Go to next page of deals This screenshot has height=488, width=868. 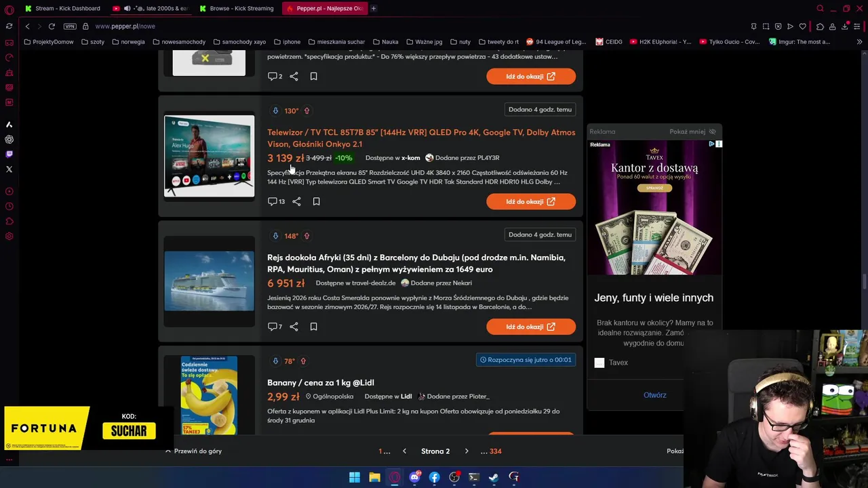click(x=467, y=451)
